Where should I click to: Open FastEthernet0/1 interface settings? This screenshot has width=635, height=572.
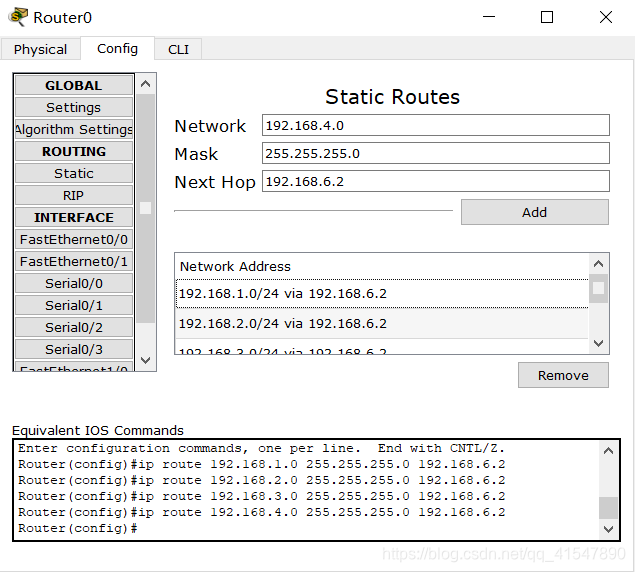coord(74,261)
